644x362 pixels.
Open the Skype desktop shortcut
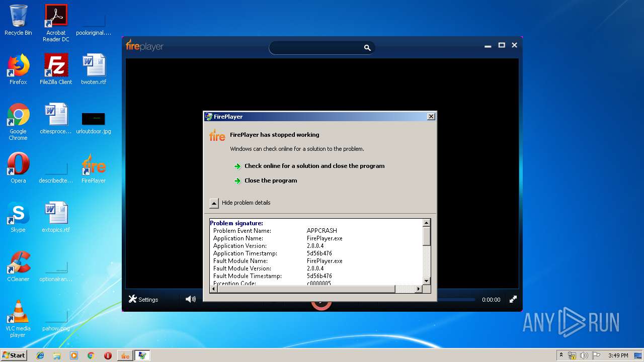tap(18, 217)
